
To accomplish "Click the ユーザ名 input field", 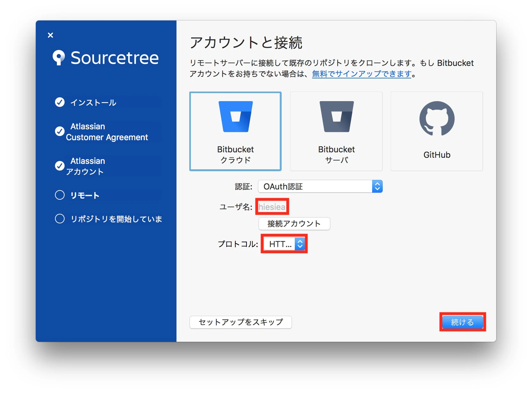I will coord(272,207).
